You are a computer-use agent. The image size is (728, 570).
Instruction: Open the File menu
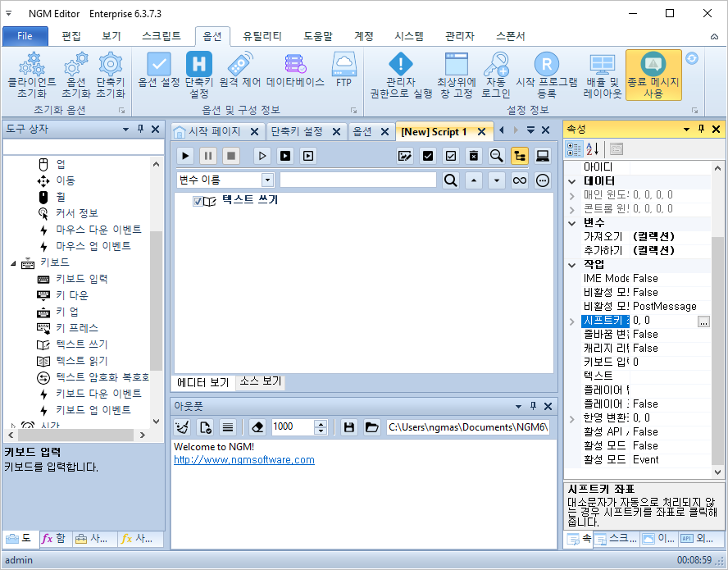click(x=25, y=36)
